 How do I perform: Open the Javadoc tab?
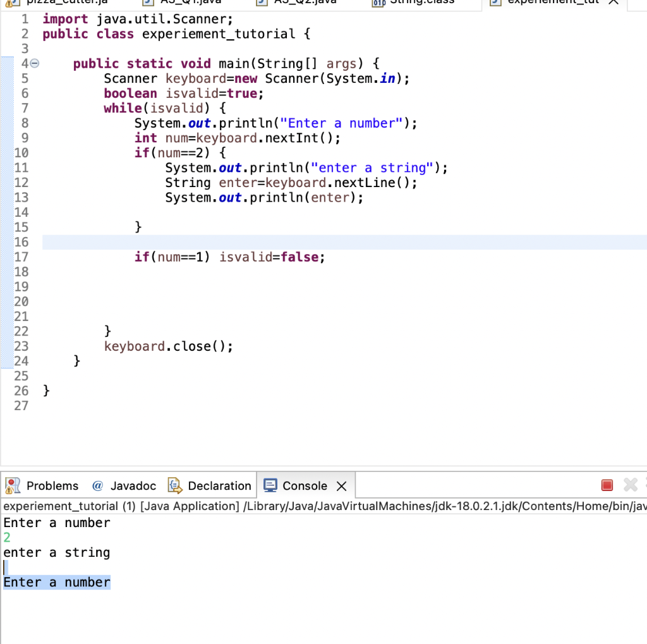pos(124,486)
